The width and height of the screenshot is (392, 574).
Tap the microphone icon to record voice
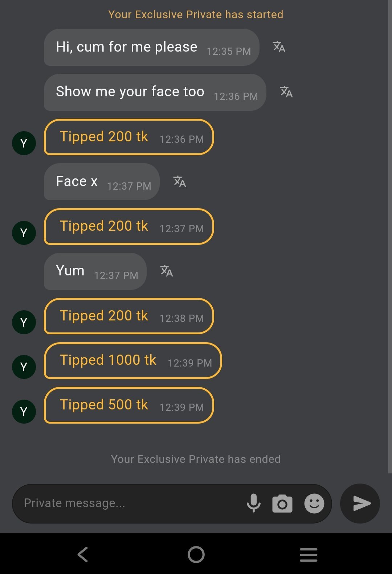coord(254,503)
